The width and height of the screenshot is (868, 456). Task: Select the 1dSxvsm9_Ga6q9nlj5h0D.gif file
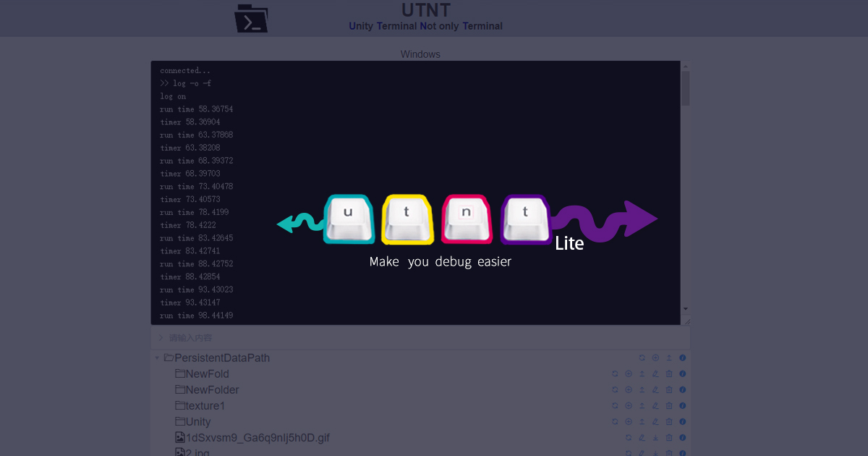pyautogui.click(x=253, y=437)
